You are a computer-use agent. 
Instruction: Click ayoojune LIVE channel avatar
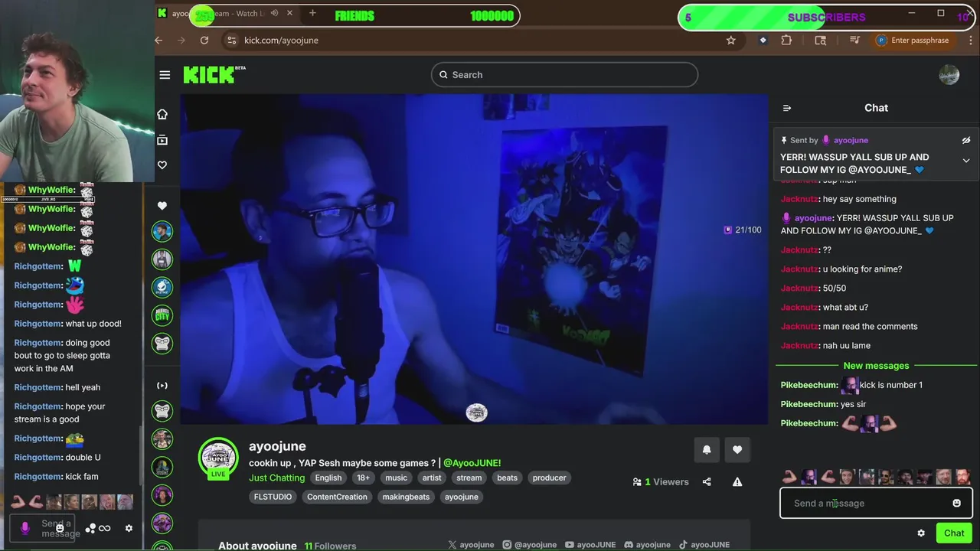click(x=218, y=458)
